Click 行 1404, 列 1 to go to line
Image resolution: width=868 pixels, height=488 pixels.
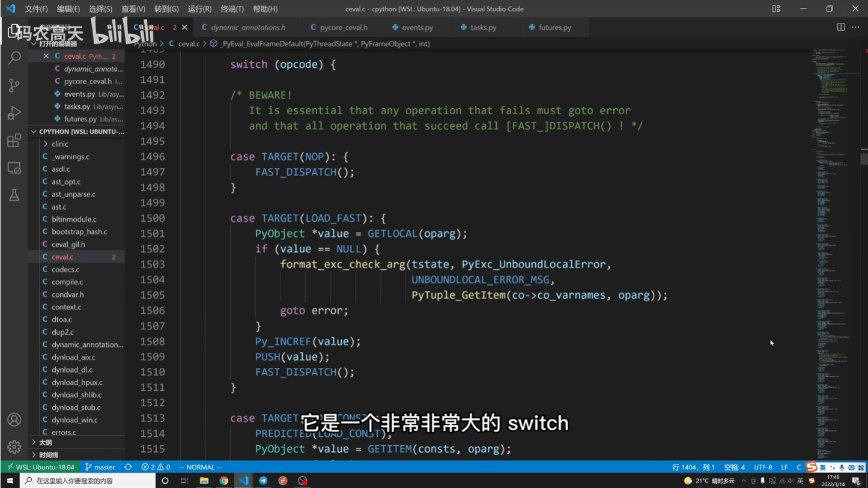pyautogui.click(x=693, y=467)
